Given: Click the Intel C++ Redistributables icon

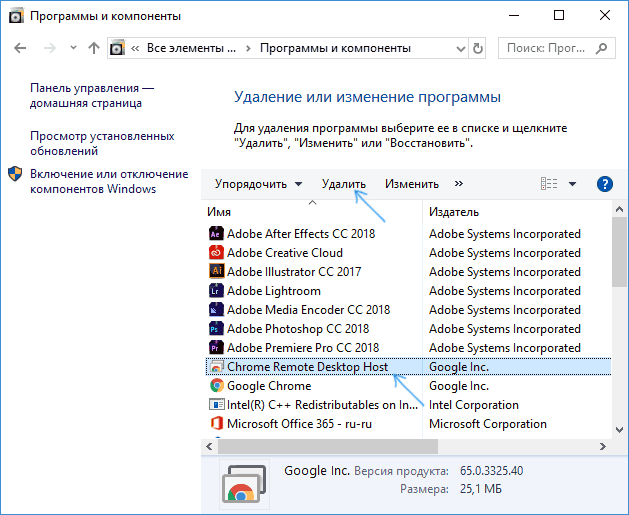Looking at the screenshot, I should (216, 404).
